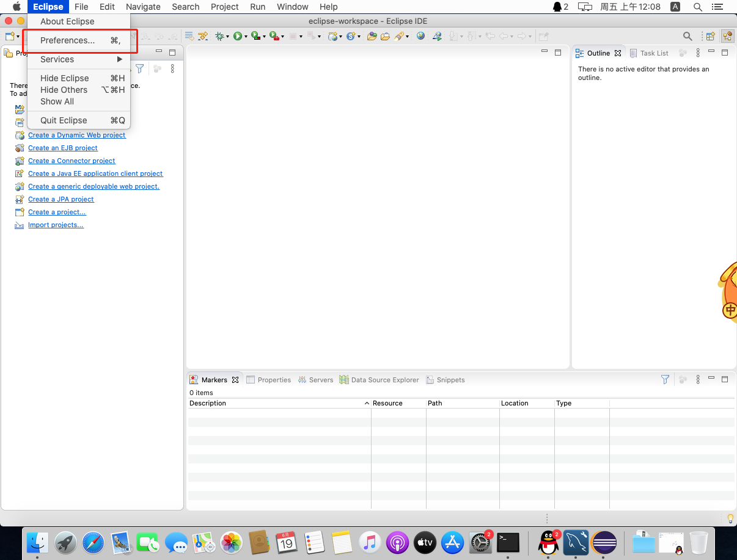737x560 pixels.
Task: Expand the Services submenu arrow
Action: [120, 59]
